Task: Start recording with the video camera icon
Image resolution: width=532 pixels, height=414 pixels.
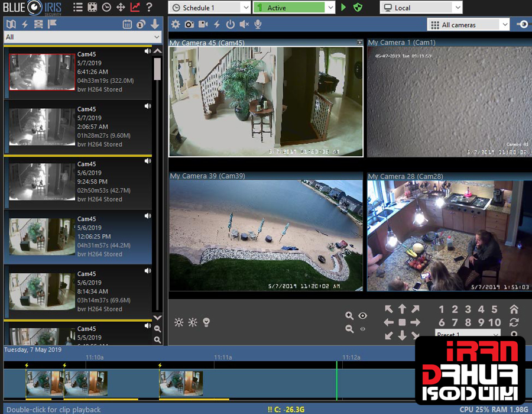Action: click(x=203, y=24)
